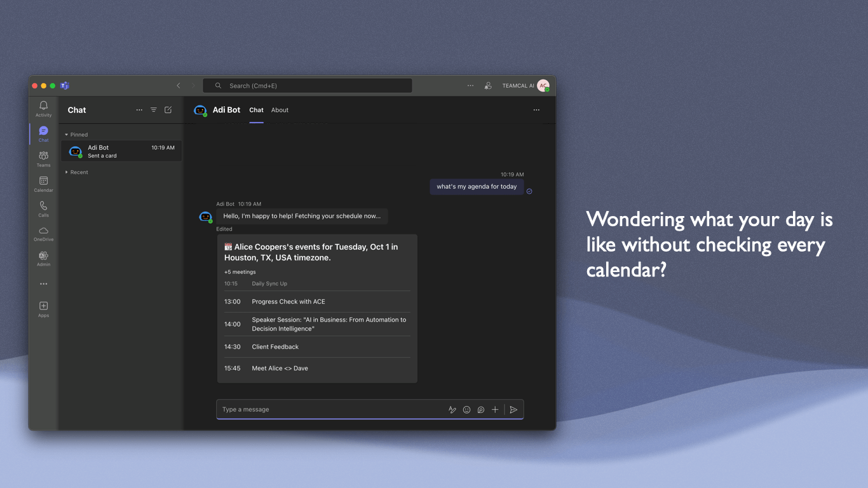Screen dimensions: 868x488
Task: Open emoji picker in message box
Action: pyautogui.click(x=466, y=410)
